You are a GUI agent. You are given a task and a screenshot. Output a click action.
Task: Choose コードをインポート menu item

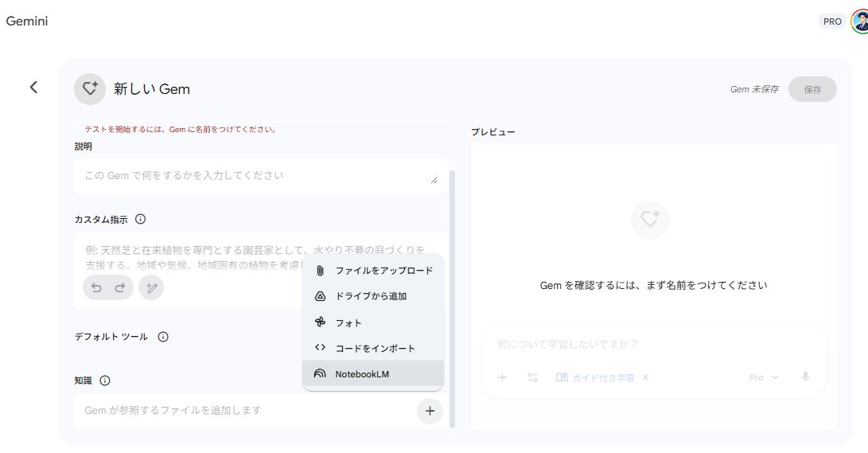(373, 349)
